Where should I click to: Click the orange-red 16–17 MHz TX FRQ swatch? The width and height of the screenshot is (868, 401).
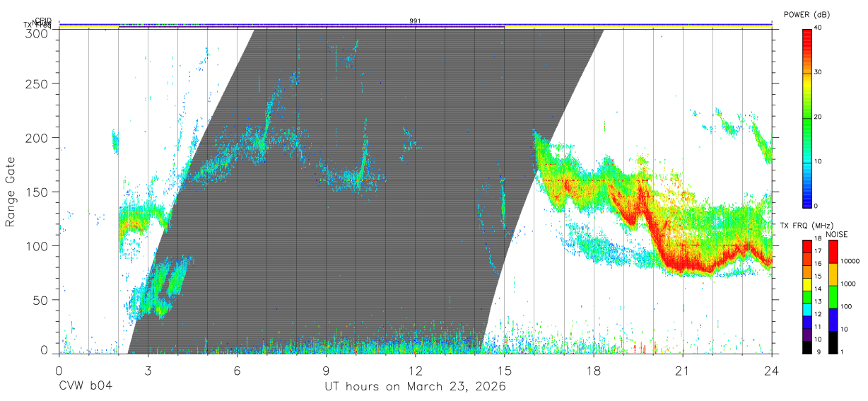click(x=807, y=258)
